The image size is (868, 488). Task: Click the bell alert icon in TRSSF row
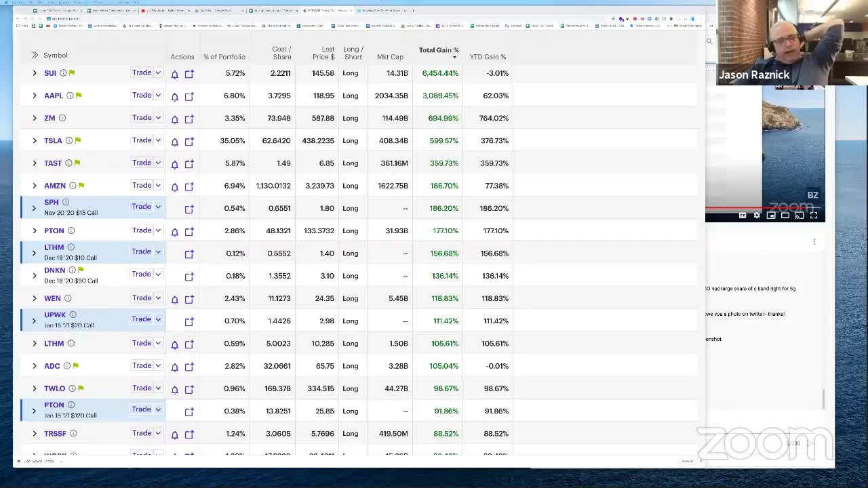(174, 434)
